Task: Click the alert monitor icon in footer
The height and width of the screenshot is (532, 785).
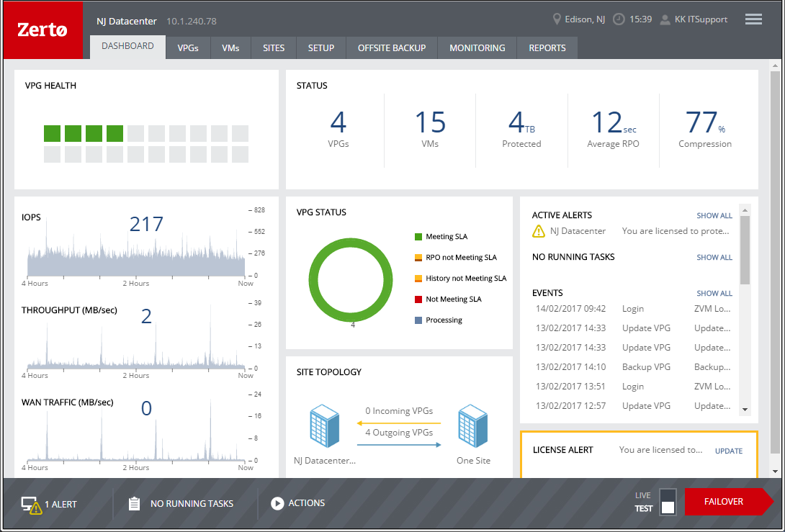Action: coord(30,505)
